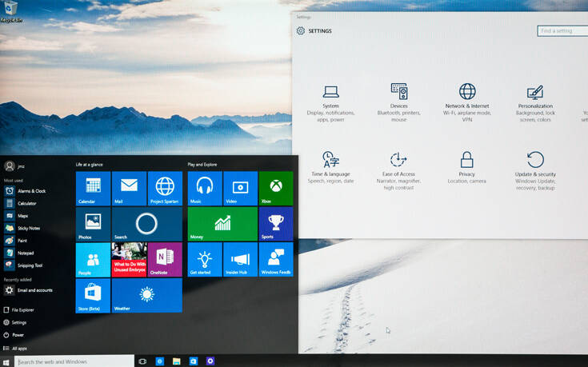Open Alarms & Clock from Most used
This screenshot has width=588, height=367.
pos(26,191)
